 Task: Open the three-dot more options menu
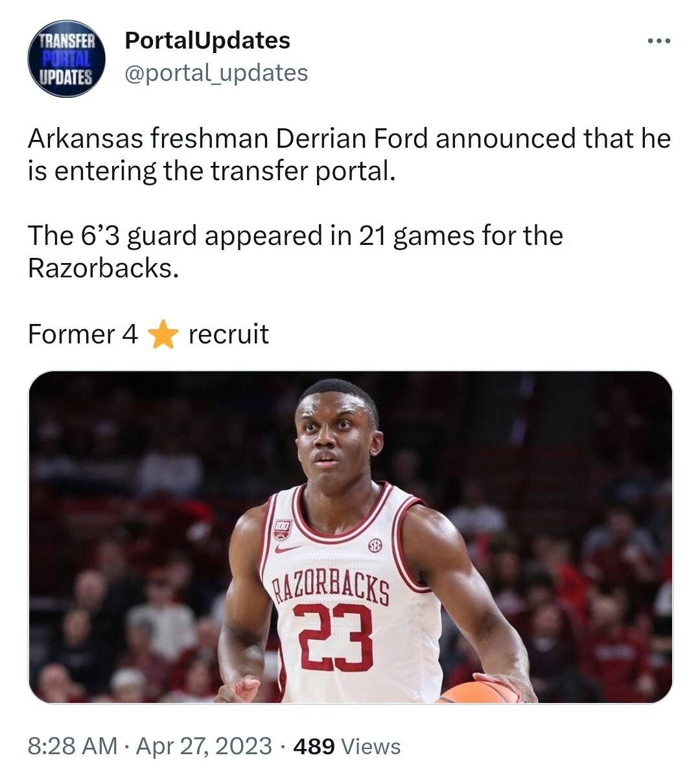659,41
